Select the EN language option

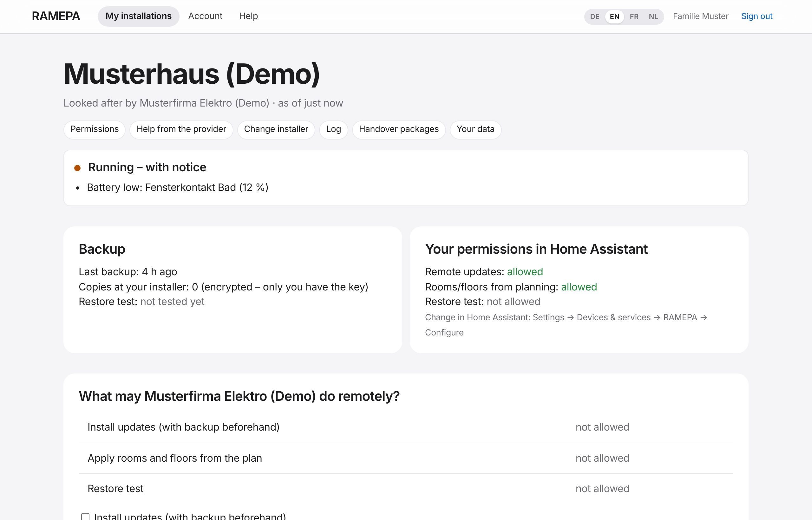pyautogui.click(x=614, y=16)
